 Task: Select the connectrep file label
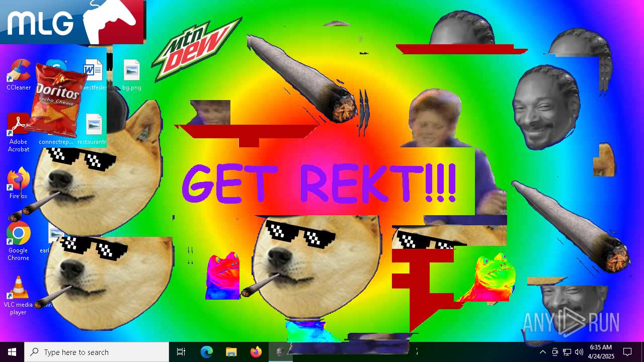click(56, 142)
